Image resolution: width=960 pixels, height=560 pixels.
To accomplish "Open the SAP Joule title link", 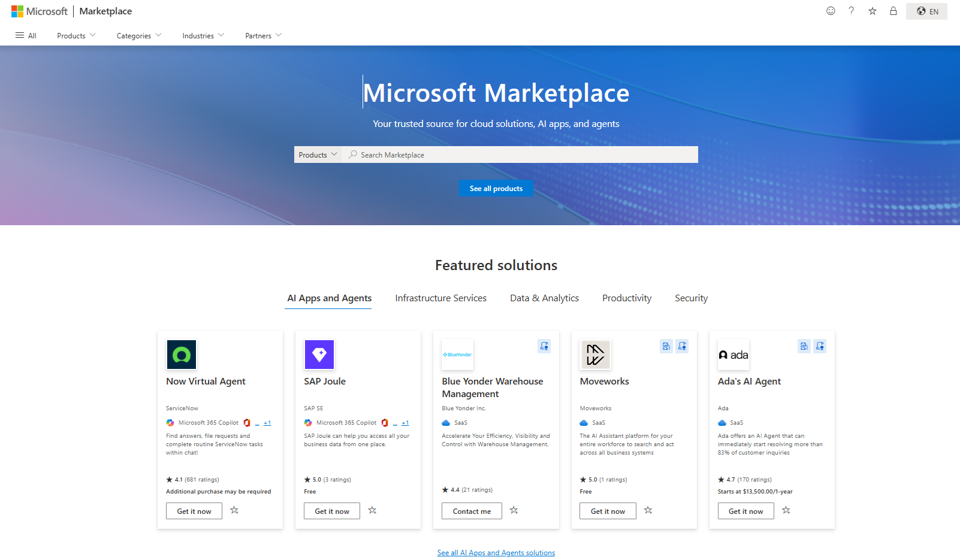I will point(325,382).
